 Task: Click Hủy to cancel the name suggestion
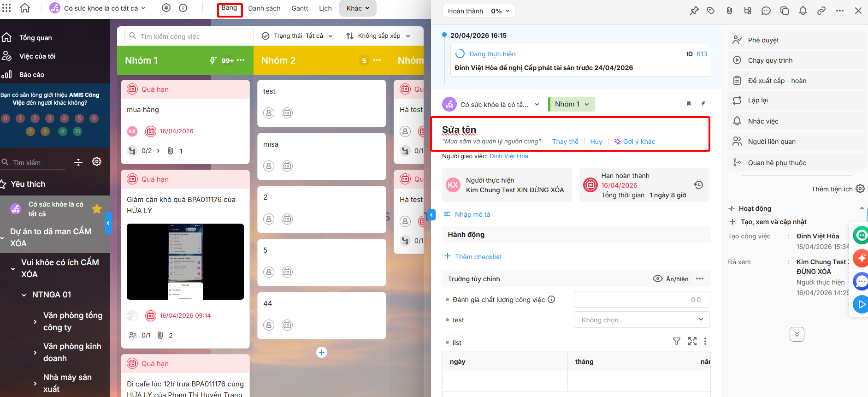coord(596,142)
